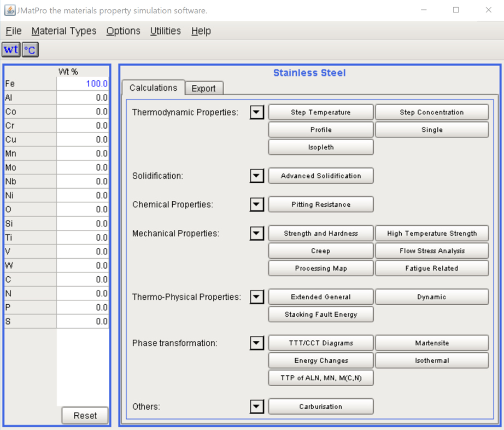Image resolution: width=504 pixels, height=430 pixels.
Task: Select the V weight percent field
Action: coord(83,252)
